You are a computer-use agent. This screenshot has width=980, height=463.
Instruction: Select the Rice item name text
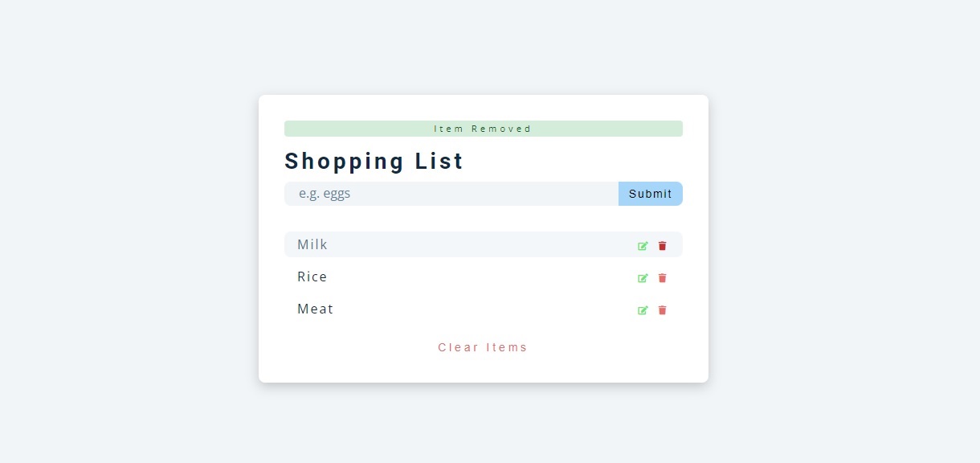click(312, 277)
